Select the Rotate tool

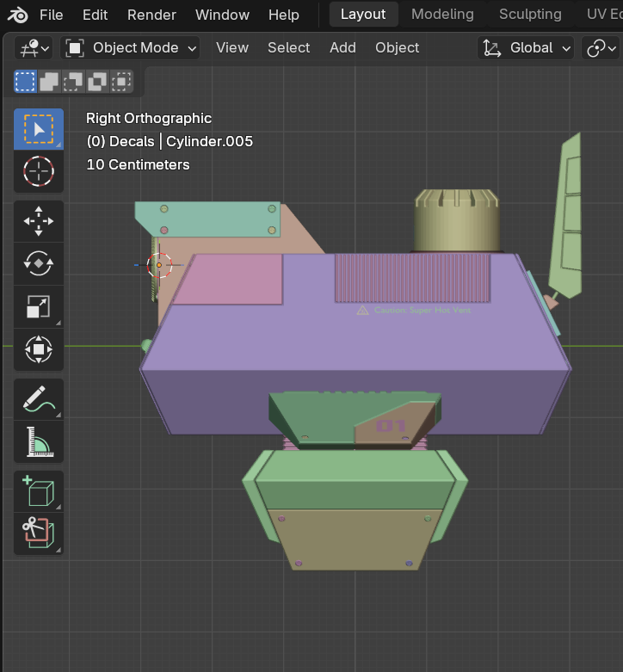click(x=39, y=263)
